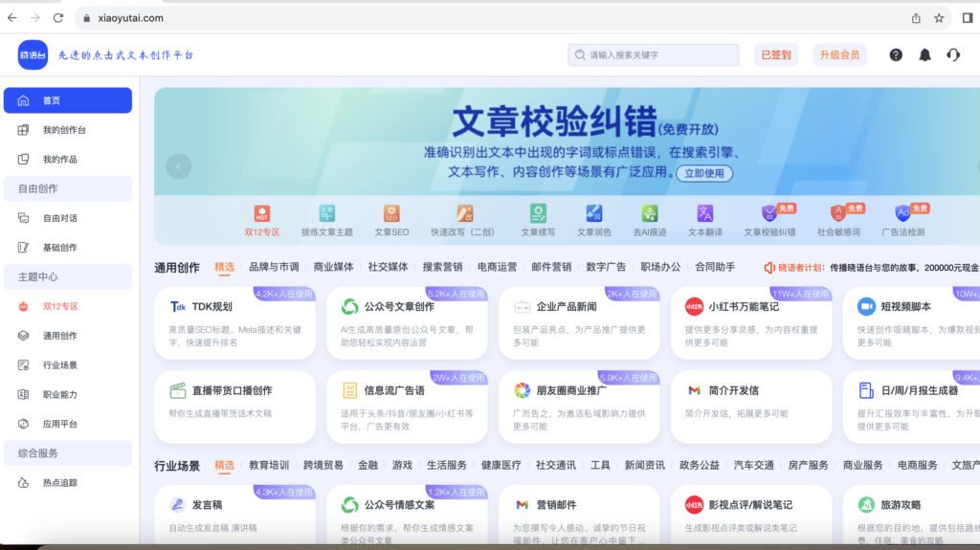Open the 文章校验纠错 proofreading icon
Screen dimensions: 980x550
click(x=770, y=214)
